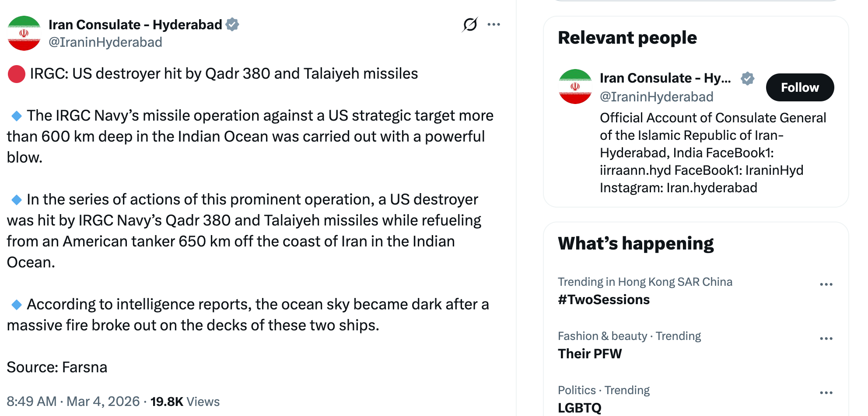The height and width of the screenshot is (416, 868).
Task: Open the #TwoSessions trending topic
Action: click(604, 300)
